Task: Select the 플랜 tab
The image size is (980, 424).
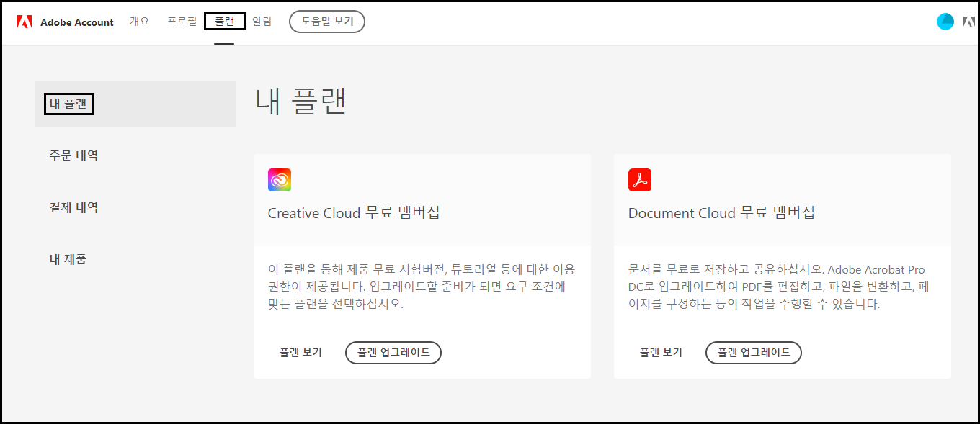Action: [x=225, y=22]
